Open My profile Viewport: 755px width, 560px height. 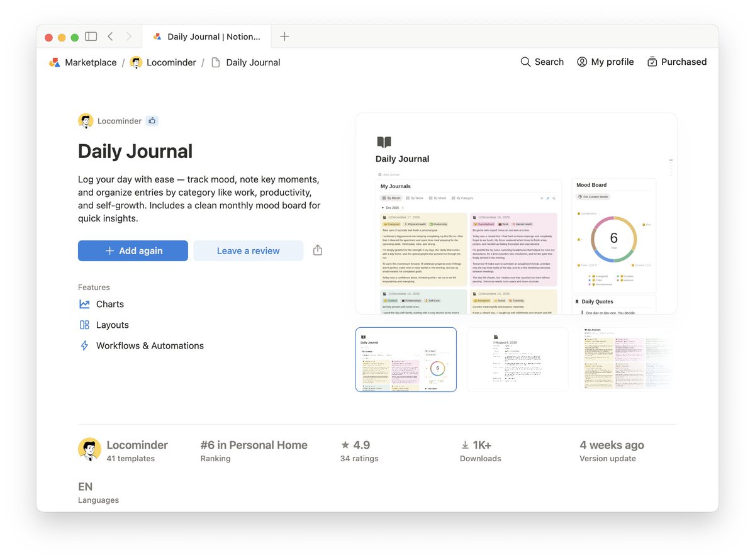[604, 62]
